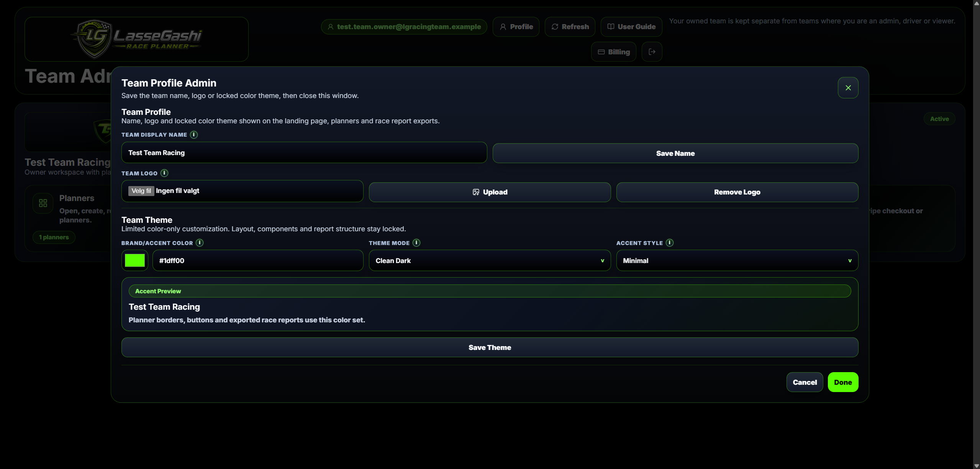Open the User Guide
This screenshot has width=980, height=469.
coord(631,27)
